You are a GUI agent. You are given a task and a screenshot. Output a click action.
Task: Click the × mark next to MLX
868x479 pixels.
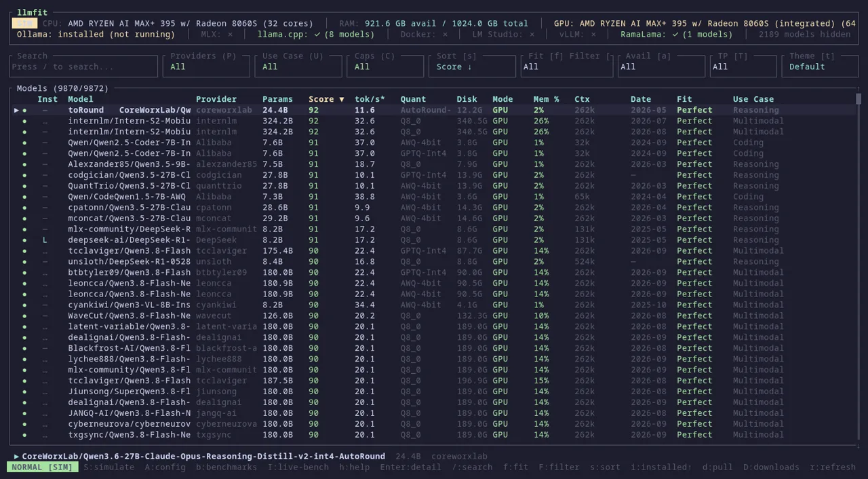tap(230, 34)
